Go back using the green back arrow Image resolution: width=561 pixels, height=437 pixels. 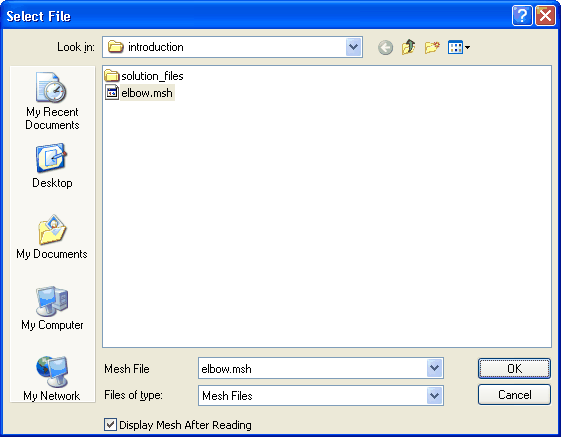[x=385, y=47]
